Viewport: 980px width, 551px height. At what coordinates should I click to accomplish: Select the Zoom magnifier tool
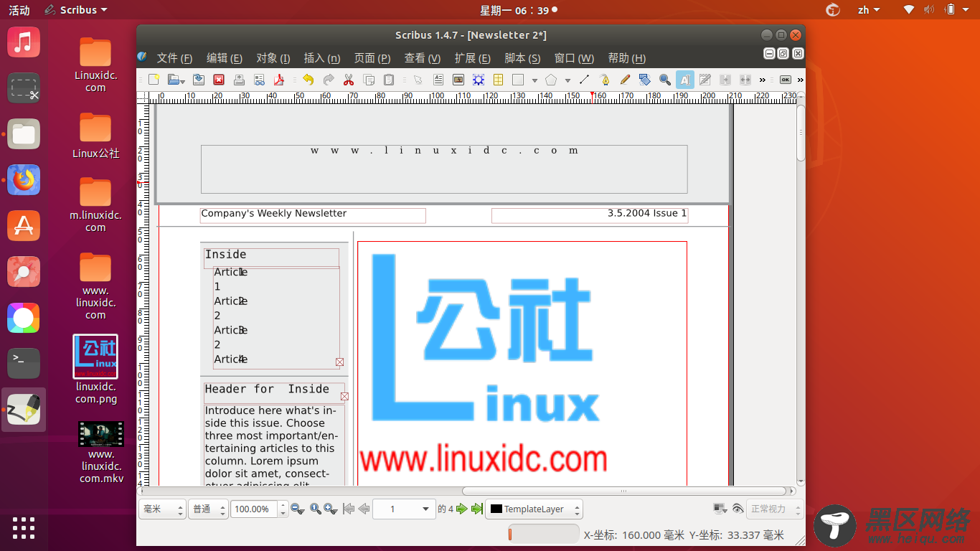664,80
